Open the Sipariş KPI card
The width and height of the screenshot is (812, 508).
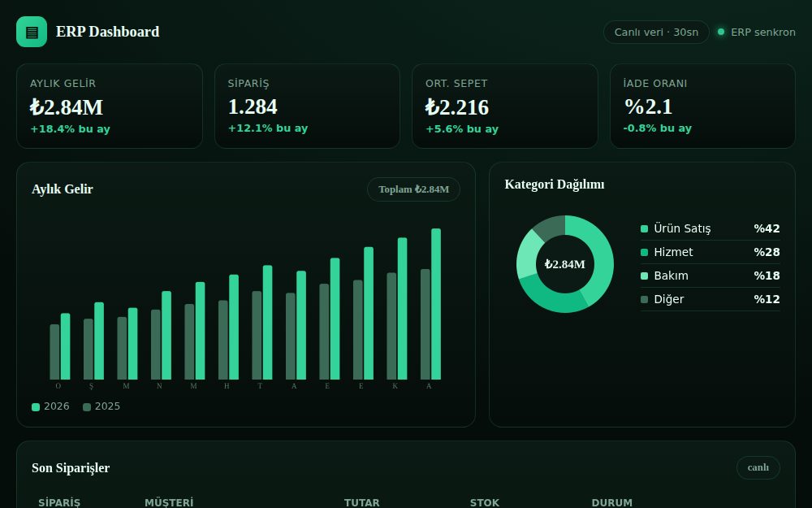(307, 106)
